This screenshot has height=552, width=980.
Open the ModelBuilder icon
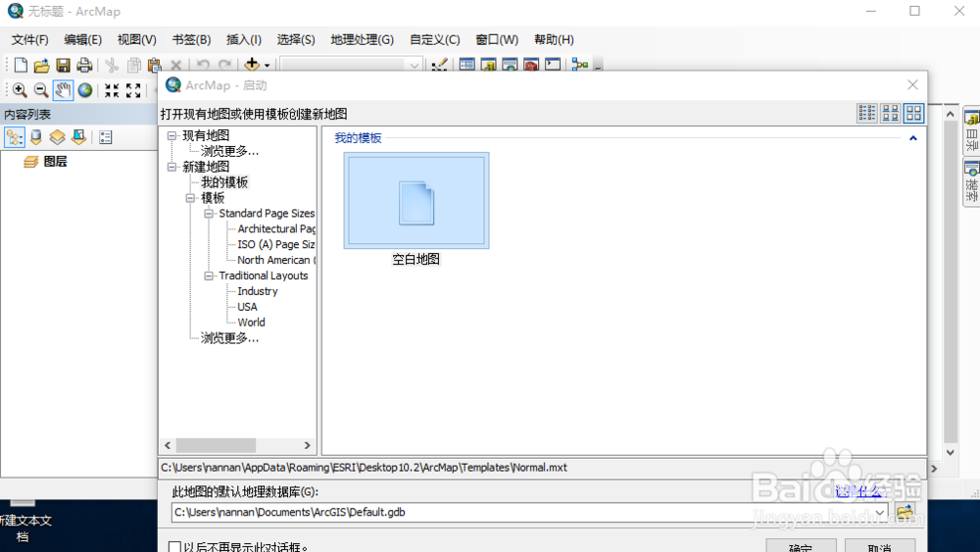580,65
